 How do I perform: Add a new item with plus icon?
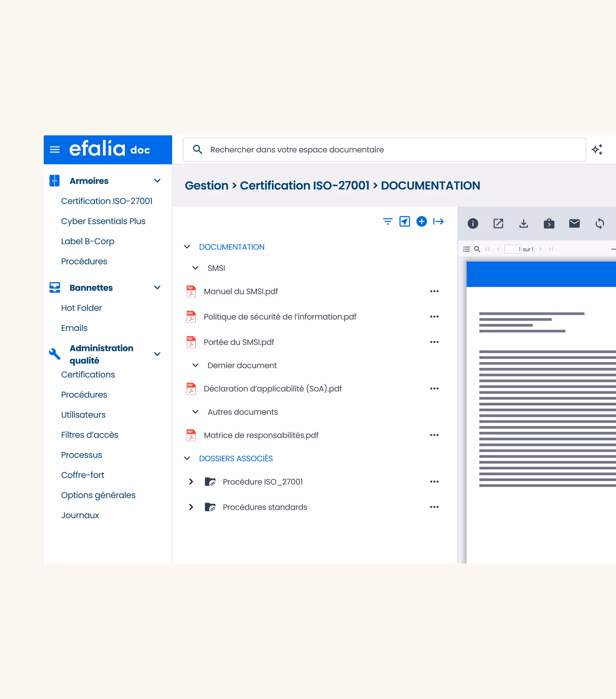pos(422,221)
